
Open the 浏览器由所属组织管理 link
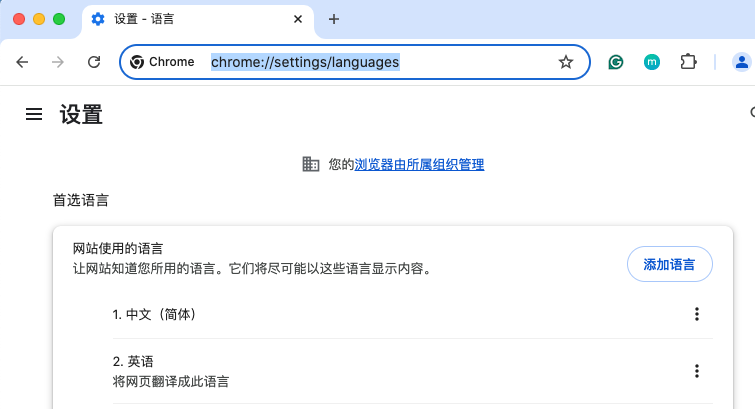pos(419,165)
